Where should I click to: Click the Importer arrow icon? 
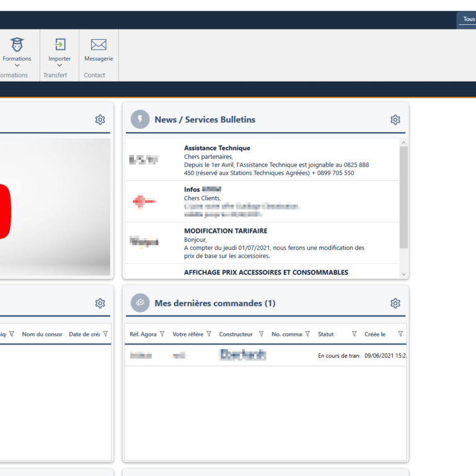point(59,45)
